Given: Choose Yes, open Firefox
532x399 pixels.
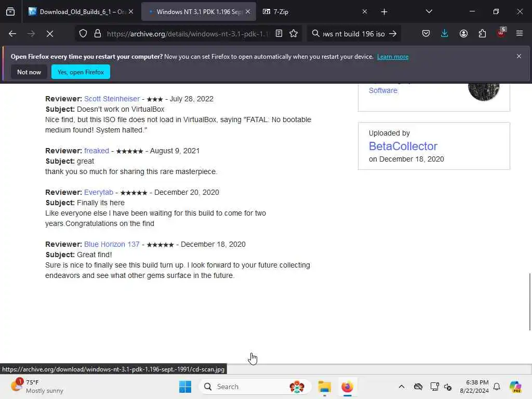Looking at the screenshot, I should point(81,72).
